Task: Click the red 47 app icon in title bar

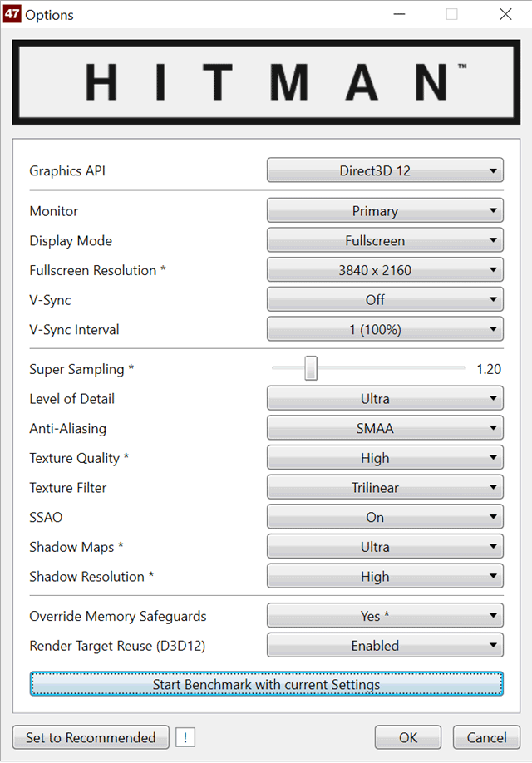Action: pos(12,14)
